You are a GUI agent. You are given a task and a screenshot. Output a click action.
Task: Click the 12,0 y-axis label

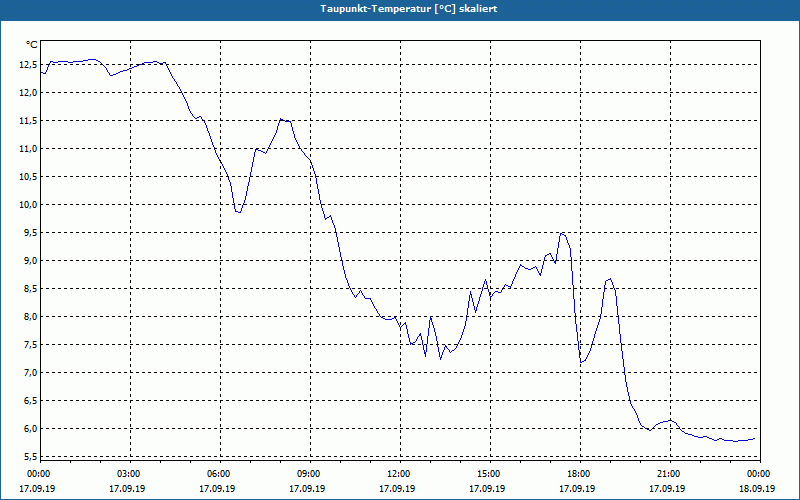click(x=29, y=93)
